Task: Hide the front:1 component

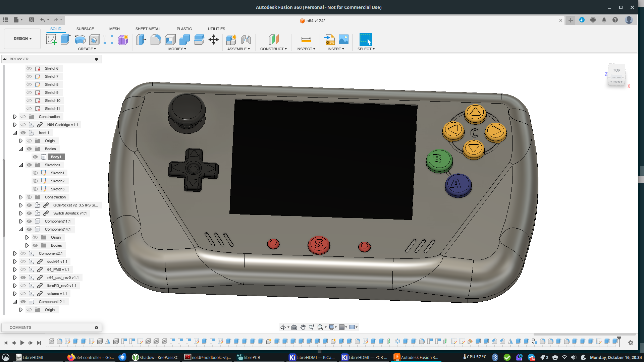Action: pyautogui.click(x=23, y=133)
